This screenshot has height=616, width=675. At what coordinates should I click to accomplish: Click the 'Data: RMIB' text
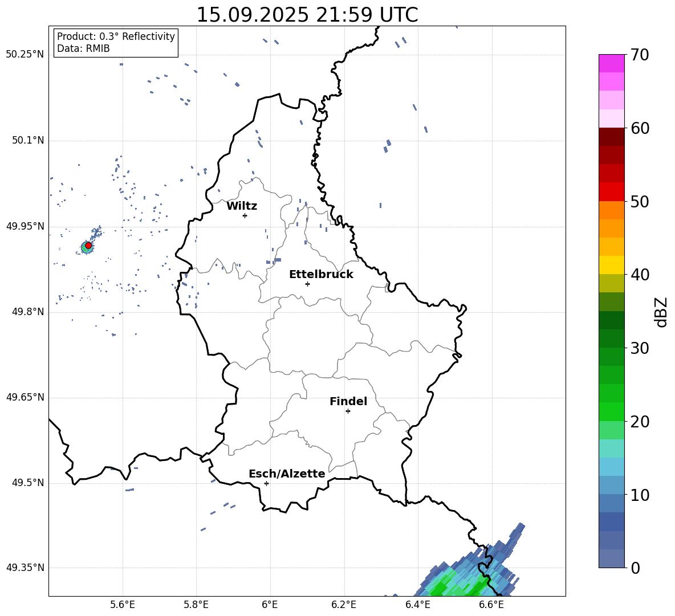coord(83,48)
